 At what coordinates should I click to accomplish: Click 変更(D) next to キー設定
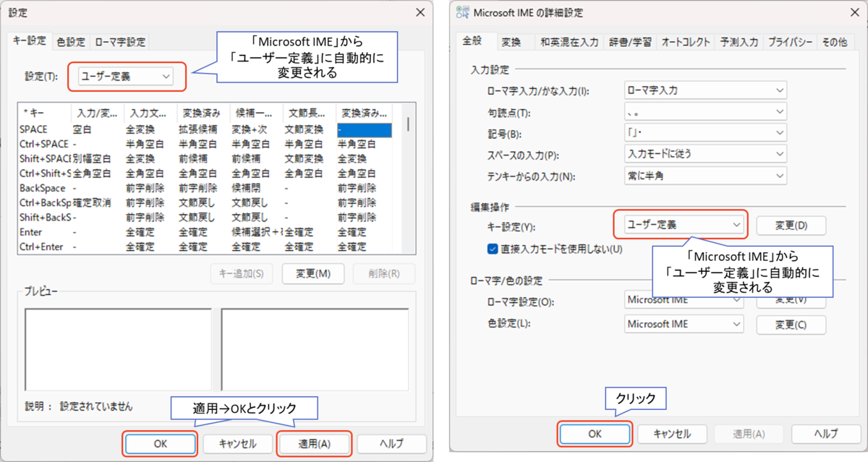click(x=791, y=225)
